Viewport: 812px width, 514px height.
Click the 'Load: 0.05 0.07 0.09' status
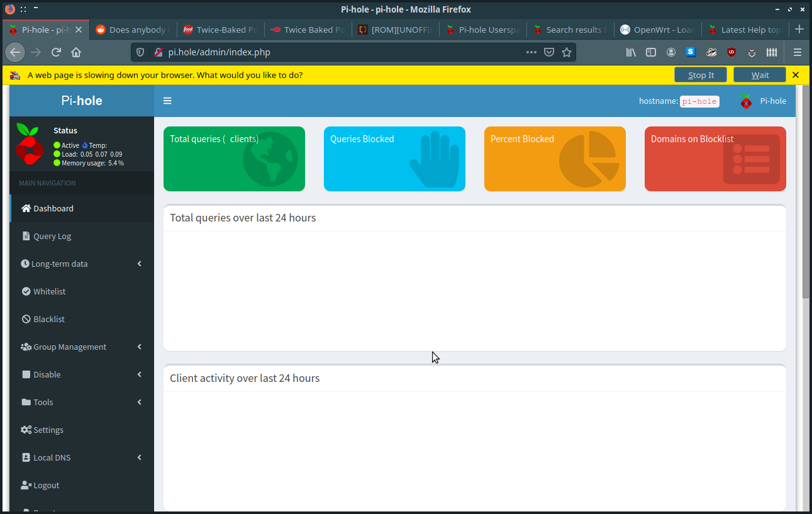tap(88, 154)
